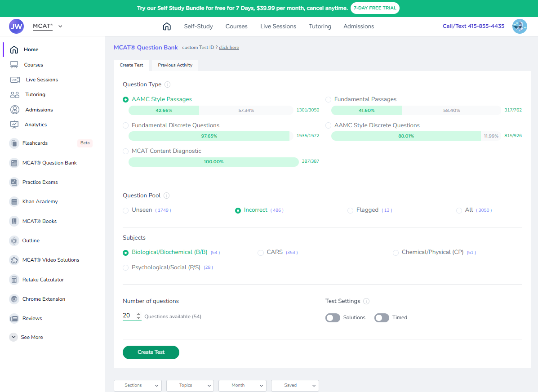Image resolution: width=538 pixels, height=392 pixels.
Task: Click the MCAT Question Bank sidebar icon
Action: [x=14, y=163]
